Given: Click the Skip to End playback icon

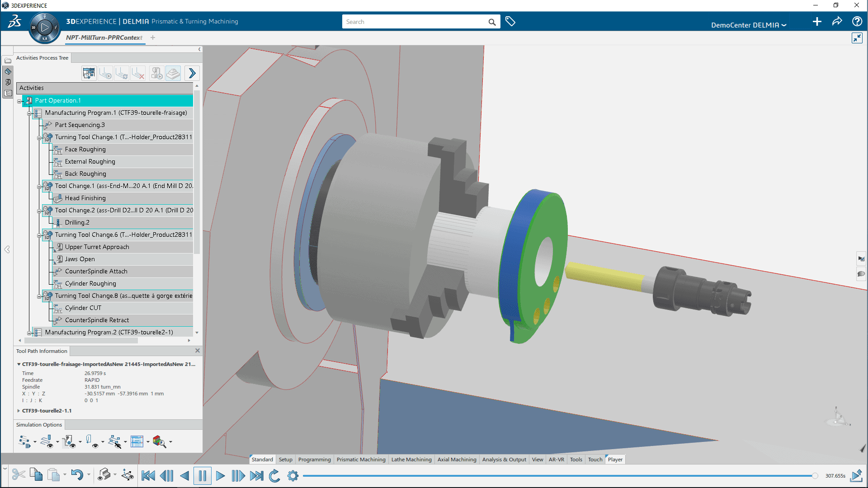Looking at the screenshot, I should pos(257,475).
